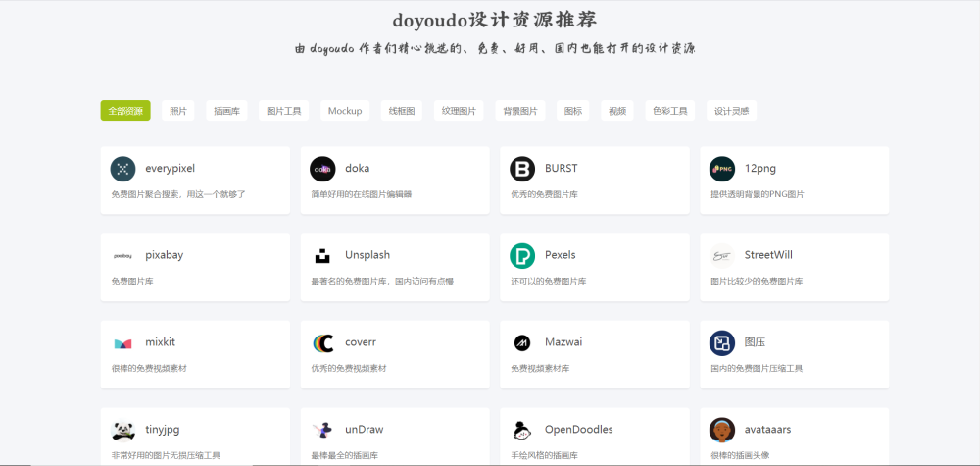Click the avataaars avatar icon

(x=722, y=430)
